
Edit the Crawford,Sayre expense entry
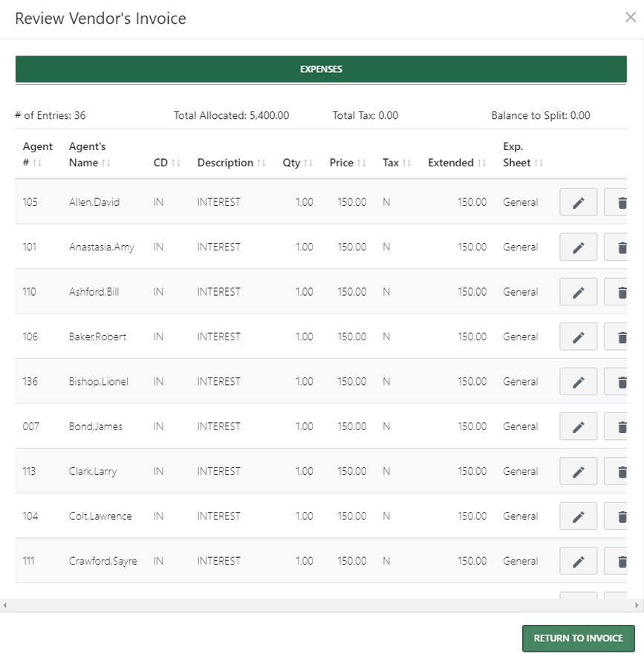pos(579,560)
